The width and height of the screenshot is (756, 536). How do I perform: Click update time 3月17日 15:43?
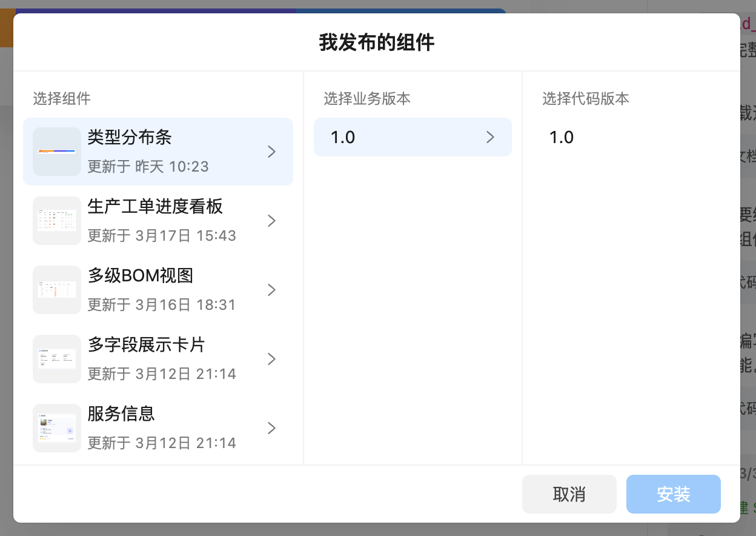pos(185,236)
